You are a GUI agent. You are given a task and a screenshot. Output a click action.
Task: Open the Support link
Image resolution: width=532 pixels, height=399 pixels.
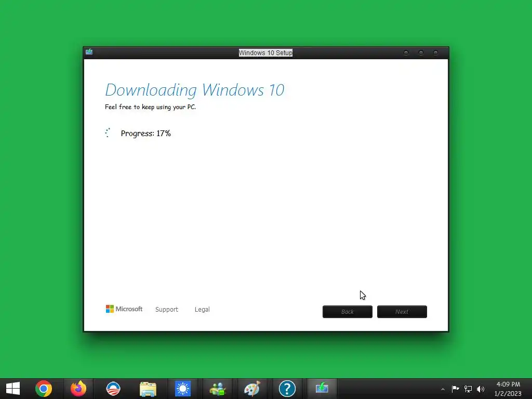coord(167,310)
